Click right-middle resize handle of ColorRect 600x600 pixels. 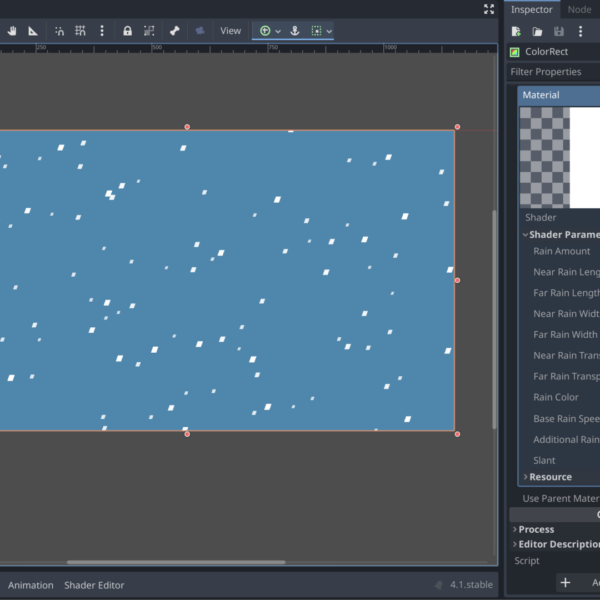[457, 280]
